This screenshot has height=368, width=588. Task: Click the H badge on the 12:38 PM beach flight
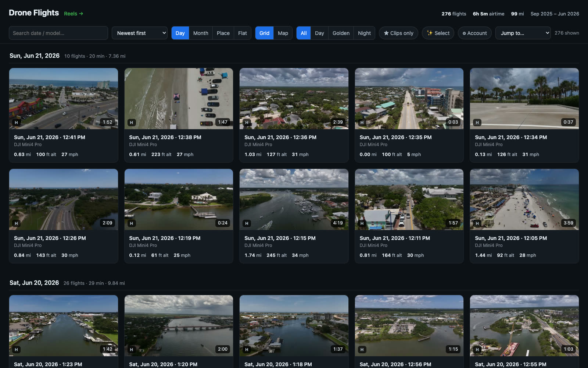pyautogui.click(x=132, y=123)
